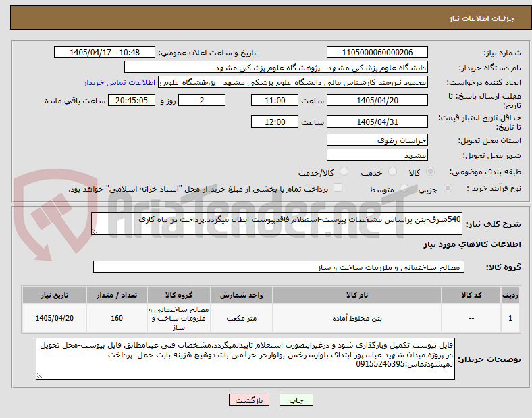Select the جزیی purchase type radio
Viewport: 532px width, 418px height.
point(448,188)
